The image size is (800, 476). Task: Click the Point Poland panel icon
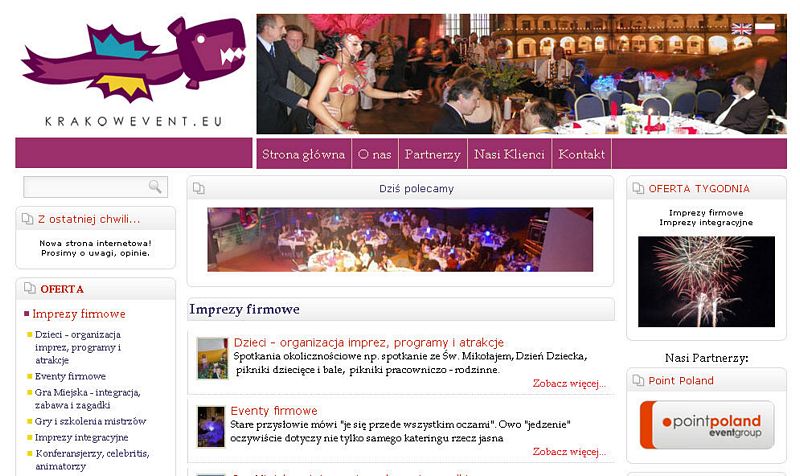pyautogui.click(x=638, y=380)
